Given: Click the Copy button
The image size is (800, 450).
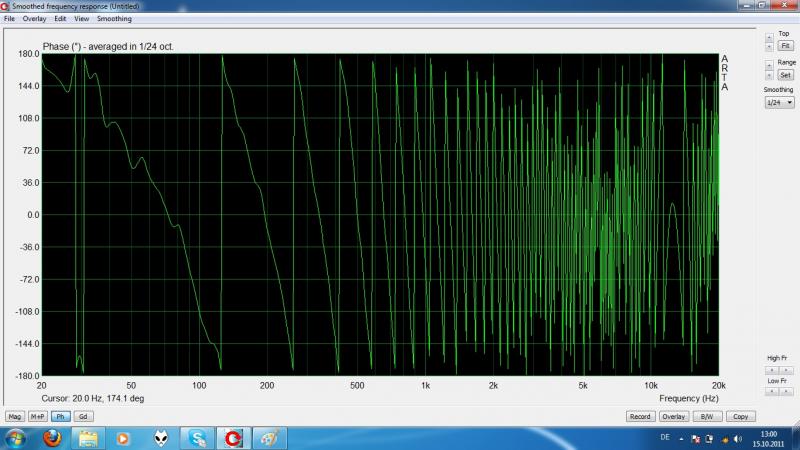Looking at the screenshot, I should (741, 416).
